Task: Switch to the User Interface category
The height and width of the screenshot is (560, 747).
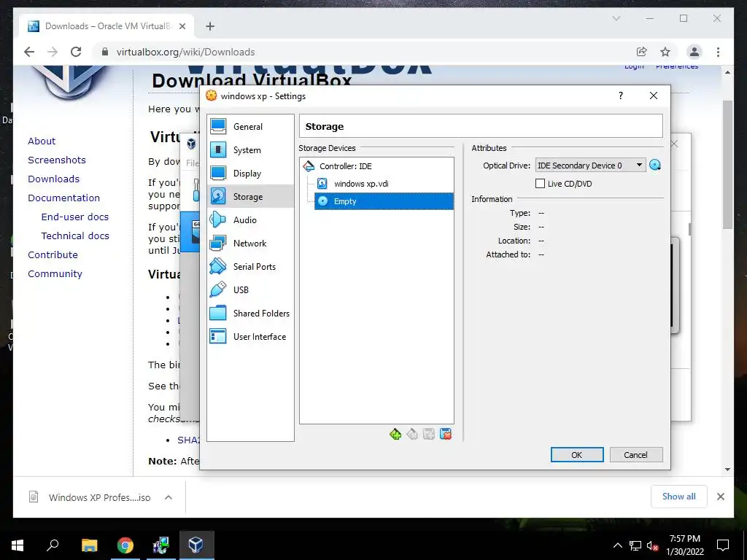Action: point(251,337)
